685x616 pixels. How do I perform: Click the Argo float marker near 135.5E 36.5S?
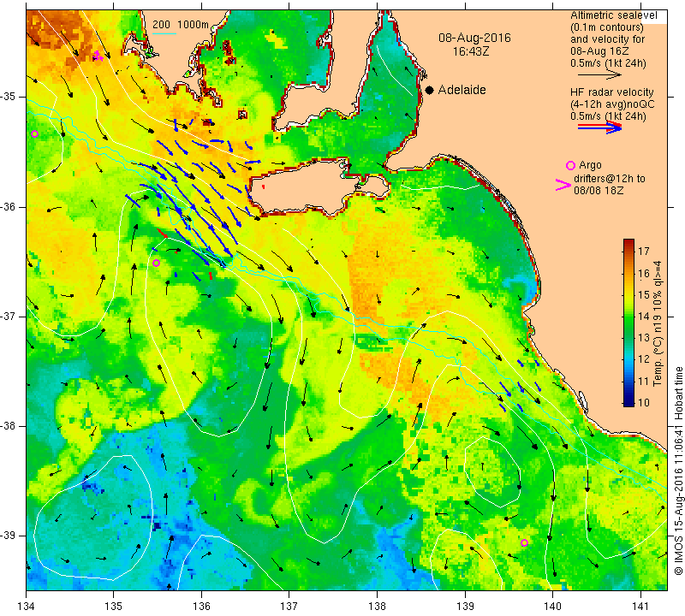tap(157, 263)
